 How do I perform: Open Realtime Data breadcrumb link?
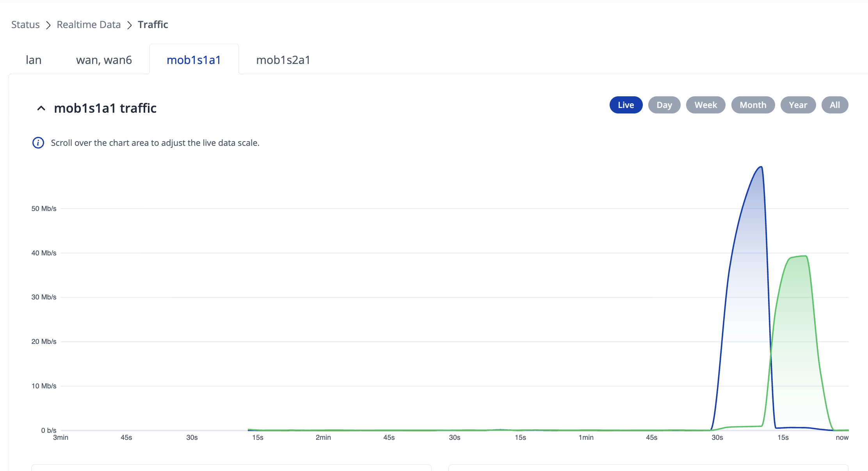pos(89,25)
